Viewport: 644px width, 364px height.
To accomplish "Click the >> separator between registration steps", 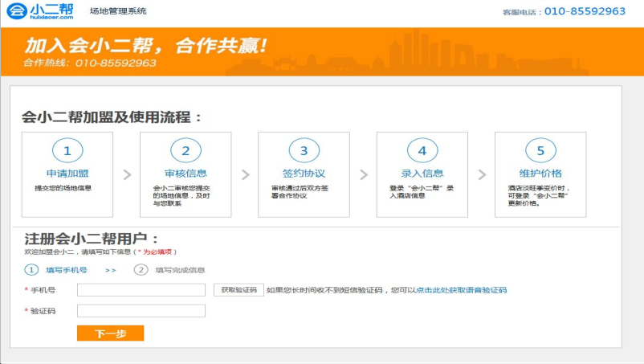I will point(111,270).
